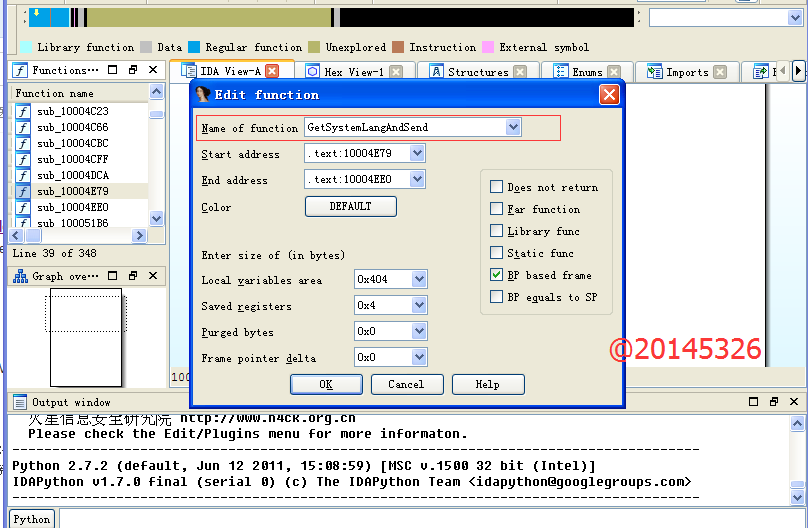Click the Imports tab icon

coord(655,72)
